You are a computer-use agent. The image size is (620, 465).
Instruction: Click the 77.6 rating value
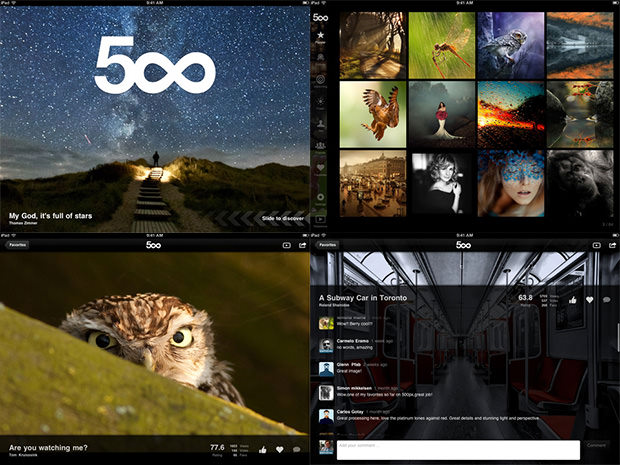[217, 447]
